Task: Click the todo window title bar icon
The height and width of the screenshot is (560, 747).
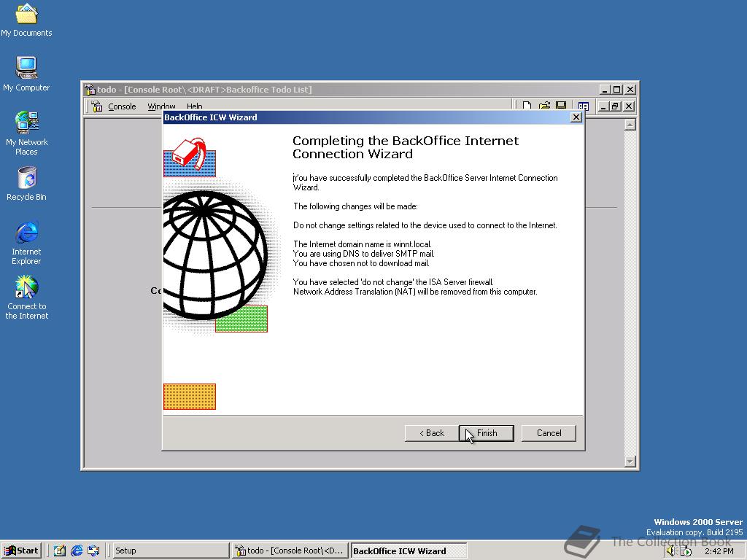Action: click(x=90, y=90)
